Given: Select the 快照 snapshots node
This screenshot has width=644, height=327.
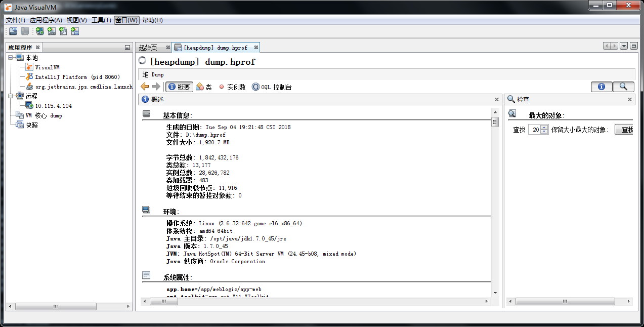Looking at the screenshot, I should 27,125.
